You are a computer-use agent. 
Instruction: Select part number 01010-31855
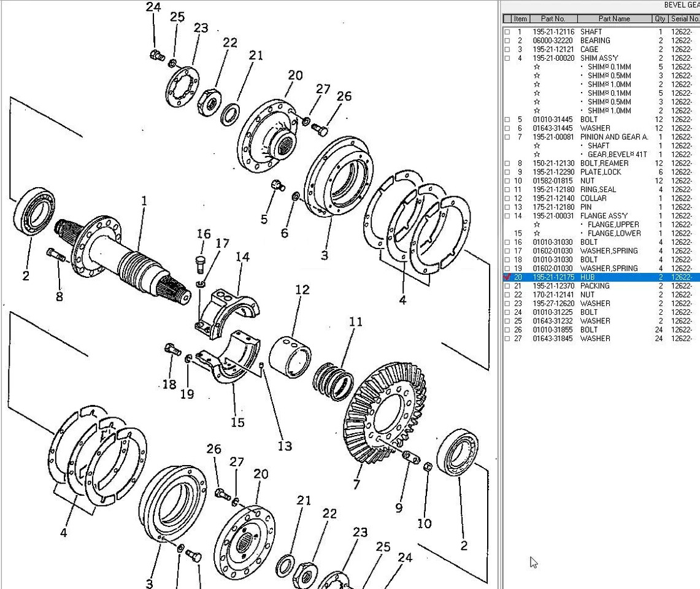[x=553, y=329]
